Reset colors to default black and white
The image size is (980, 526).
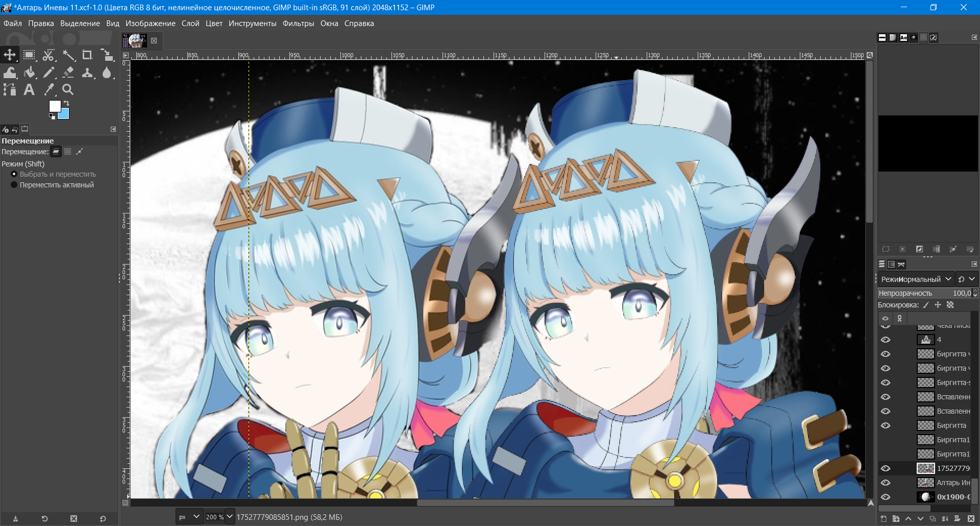pos(52,116)
